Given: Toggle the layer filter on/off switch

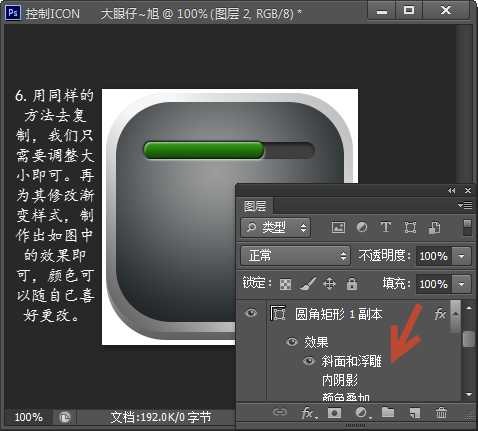Looking at the screenshot, I should coord(467,227).
